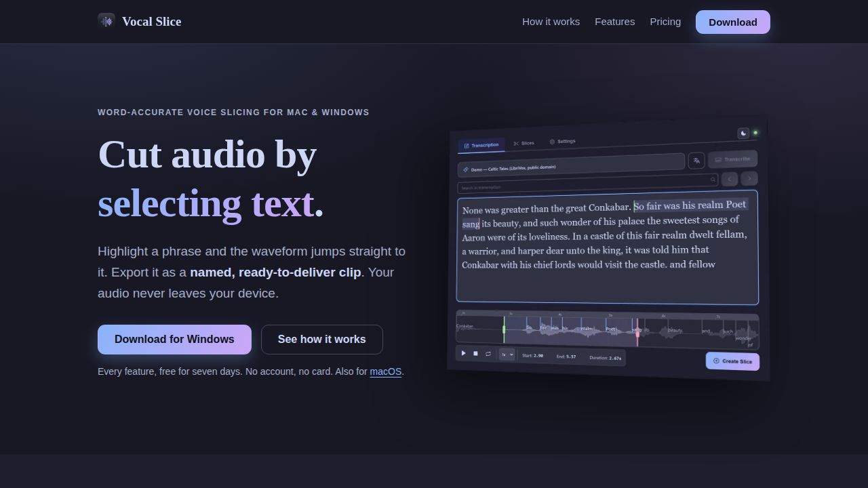Follow the macOS download link
The image size is (868, 488).
[x=386, y=371]
